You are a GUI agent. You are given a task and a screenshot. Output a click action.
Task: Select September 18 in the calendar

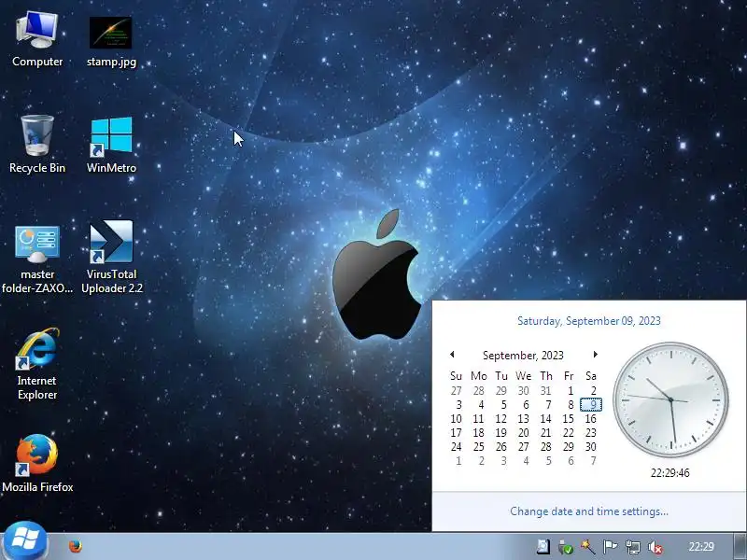coord(479,433)
